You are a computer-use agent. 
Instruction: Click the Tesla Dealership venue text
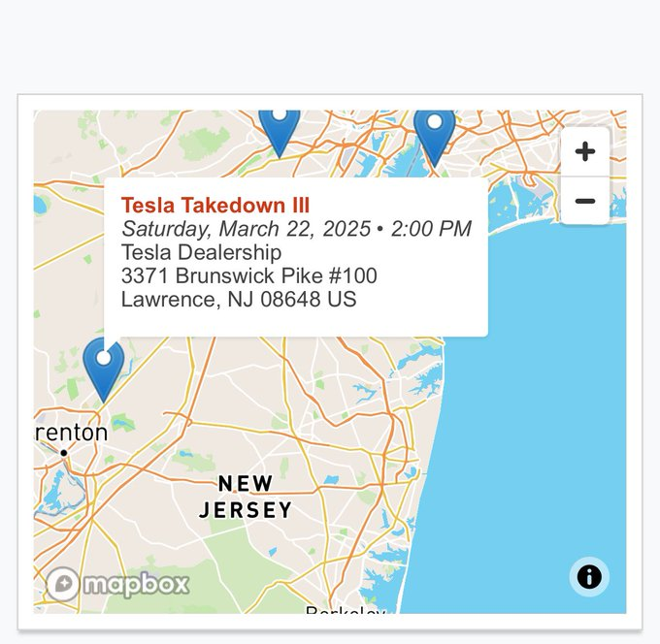pos(201,252)
